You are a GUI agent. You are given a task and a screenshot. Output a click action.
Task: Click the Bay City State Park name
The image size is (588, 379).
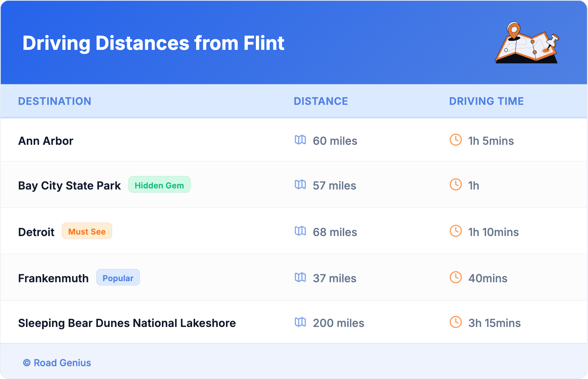pyautogui.click(x=69, y=185)
